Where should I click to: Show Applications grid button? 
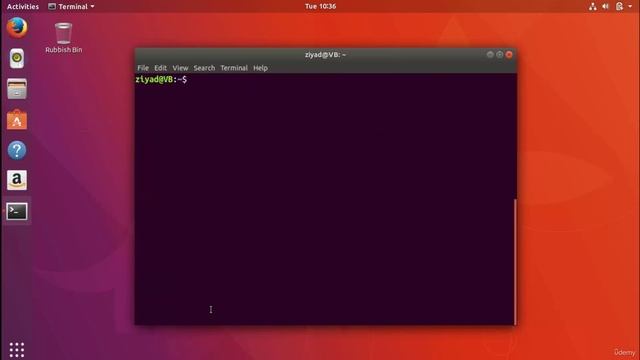[17, 350]
